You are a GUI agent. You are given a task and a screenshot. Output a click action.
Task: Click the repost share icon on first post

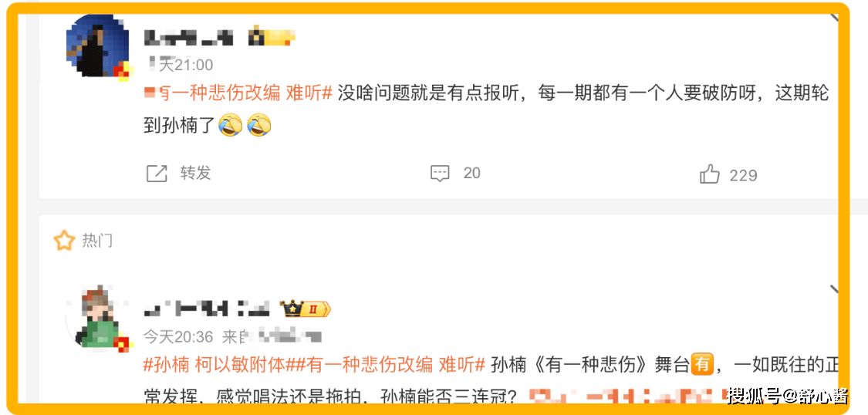157,174
